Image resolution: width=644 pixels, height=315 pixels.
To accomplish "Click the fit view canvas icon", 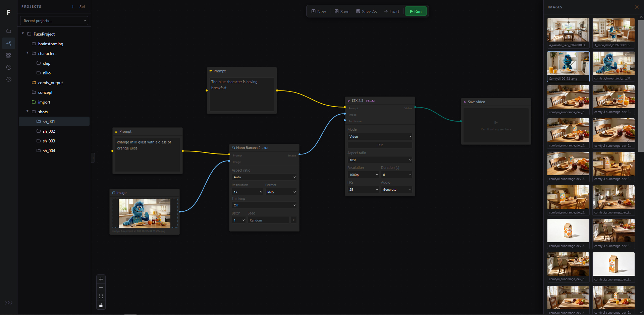I will 101,297.
